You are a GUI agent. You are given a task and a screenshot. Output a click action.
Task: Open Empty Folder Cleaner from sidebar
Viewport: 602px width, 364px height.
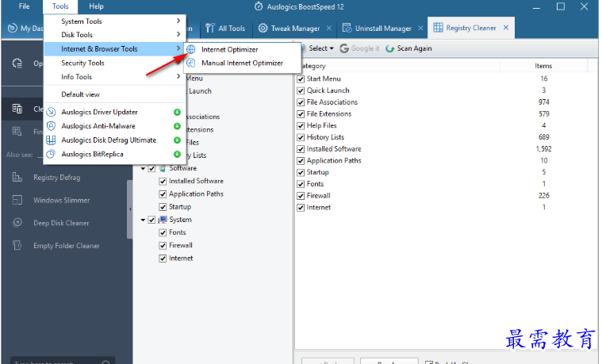point(67,246)
